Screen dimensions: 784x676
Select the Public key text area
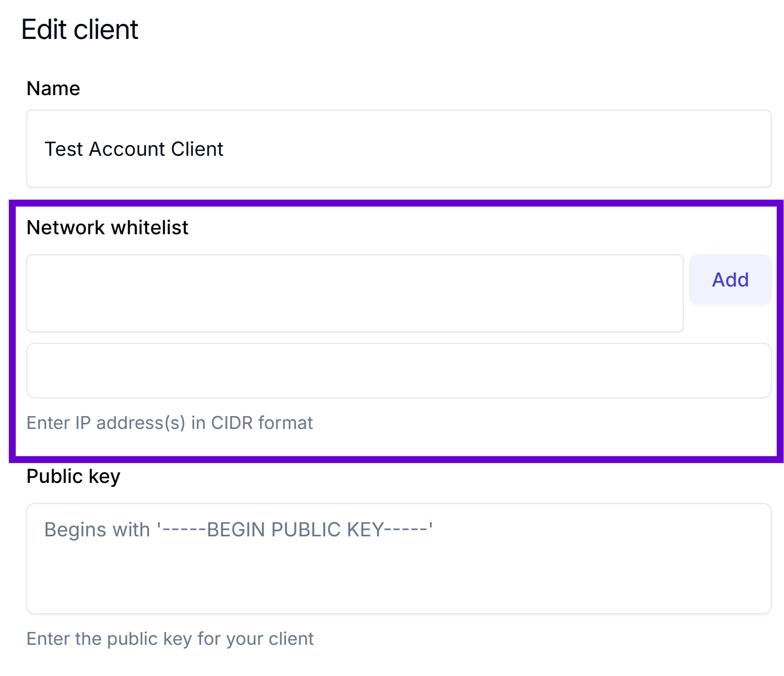(398, 559)
